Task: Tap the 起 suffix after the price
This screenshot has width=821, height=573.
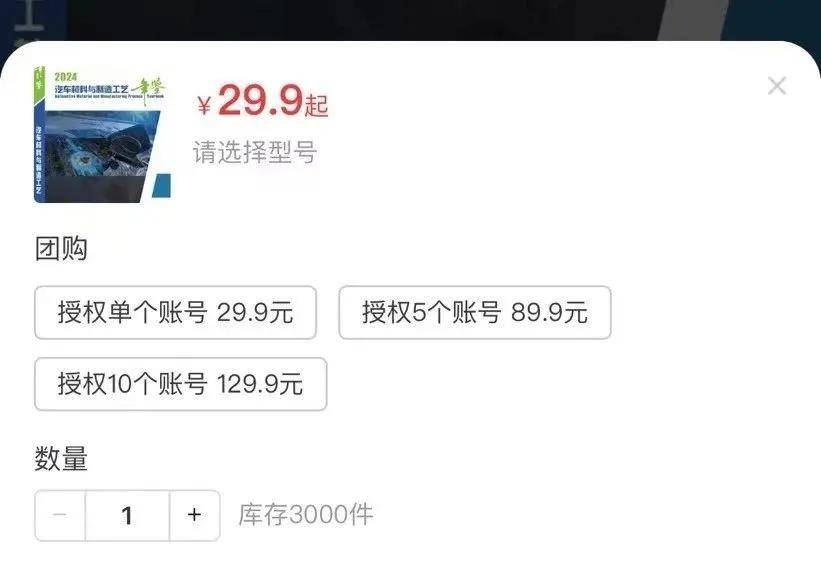Action: (x=316, y=105)
